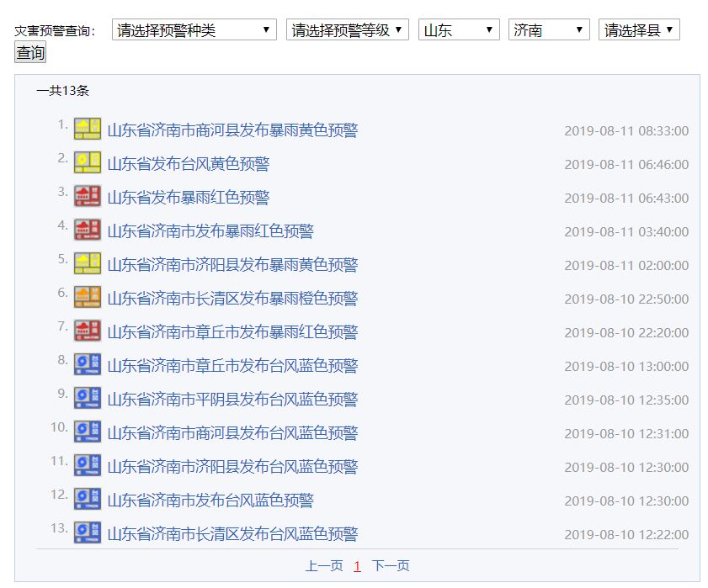The image size is (708, 588).
Task: Click typhoon blue warning icon for Zhangqiu
Action: [x=88, y=364]
